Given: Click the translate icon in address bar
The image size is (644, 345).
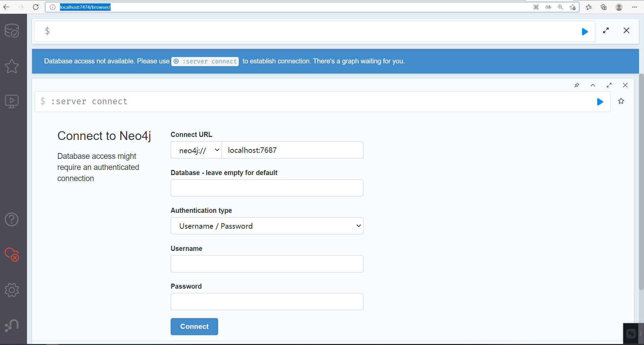Looking at the screenshot, I should [x=548, y=7].
